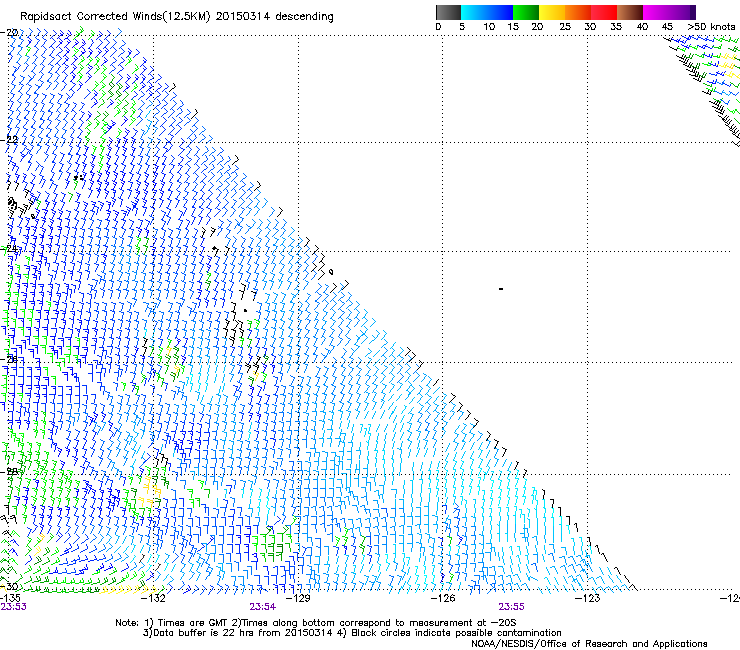Click the cyan 5-10 knots legend swatch
Viewport: 740px width, 650px height.
pyautogui.click(x=474, y=12)
